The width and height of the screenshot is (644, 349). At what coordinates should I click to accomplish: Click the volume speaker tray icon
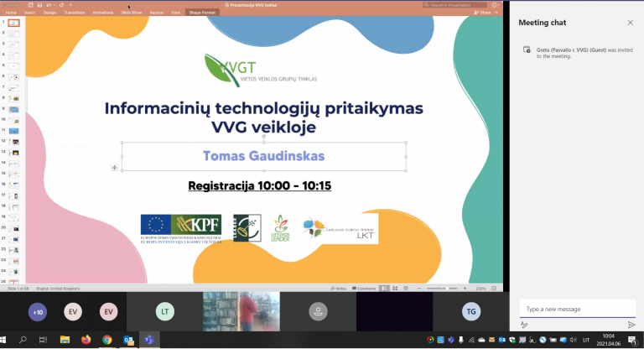574,340
